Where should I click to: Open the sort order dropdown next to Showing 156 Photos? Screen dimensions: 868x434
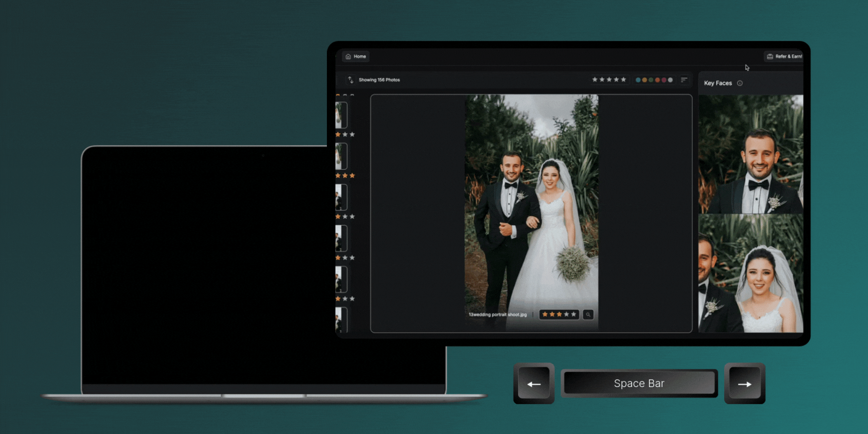point(351,80)
